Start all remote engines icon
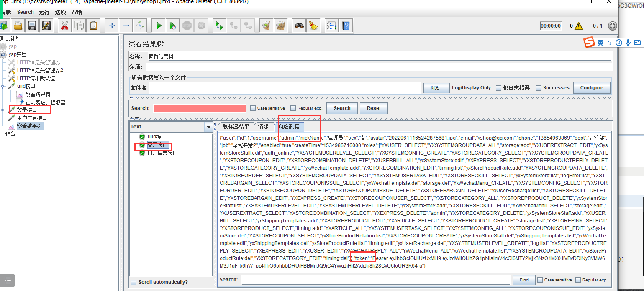644x291 pixels. [219, 26]
